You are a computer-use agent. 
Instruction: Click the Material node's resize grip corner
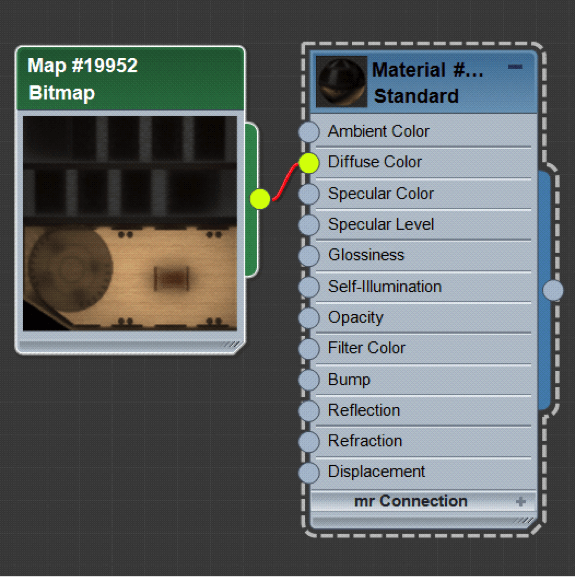coord(524,521)
